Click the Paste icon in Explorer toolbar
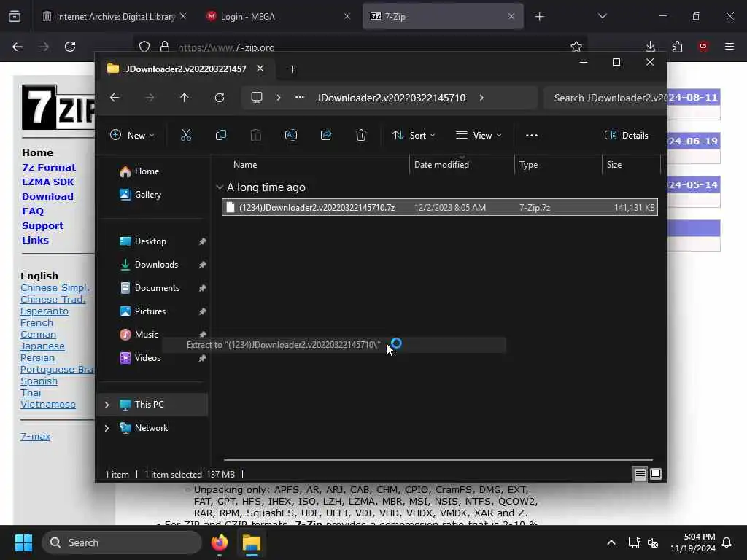The image size is (747, 560). pos(256,135)
